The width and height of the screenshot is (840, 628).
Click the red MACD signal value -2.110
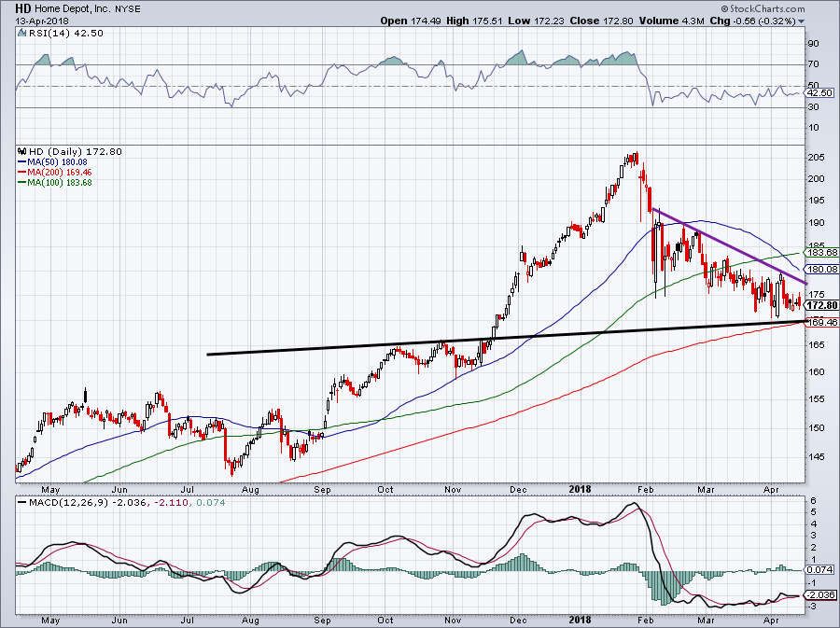pos(172,503)
